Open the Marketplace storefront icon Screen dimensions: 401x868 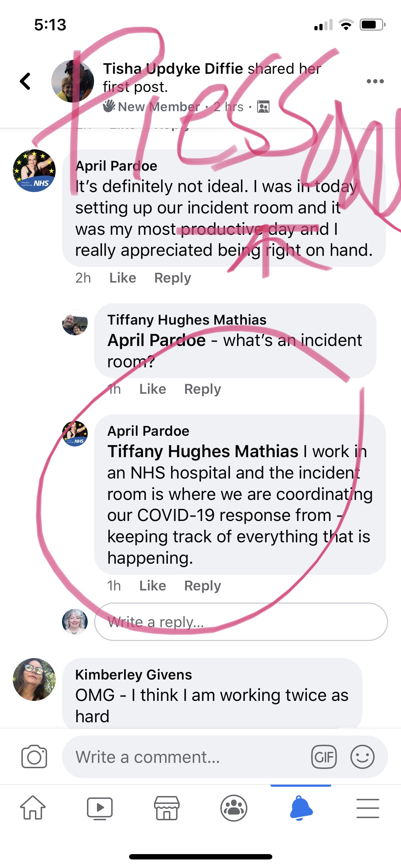pos(166,807)
